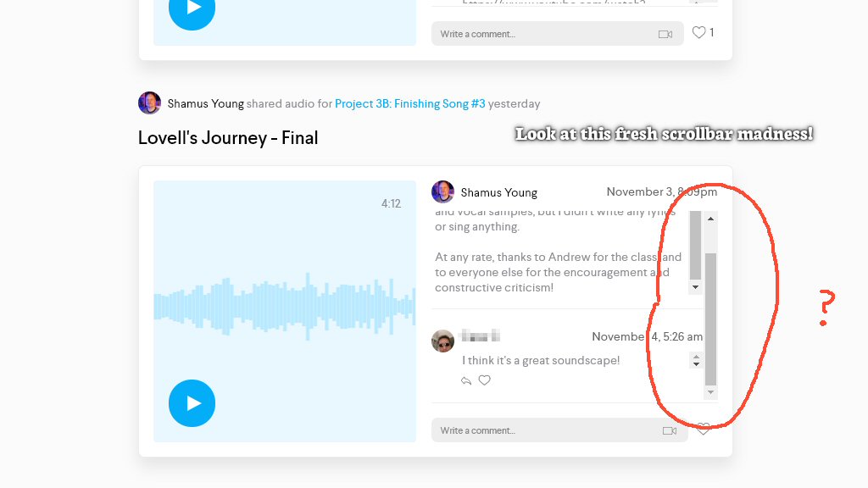Viewport: 868px width, 488px height.
Task: Like the top post via its heart icon
Action: [698, 33]
